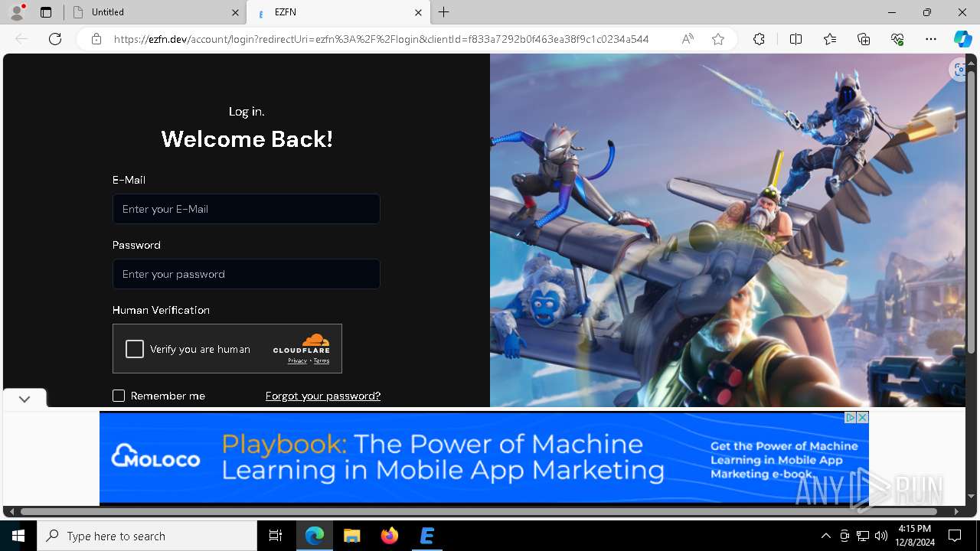Launch Firefox from taskbar
Viewport: 980px width, 551px height.
point(390,536)
